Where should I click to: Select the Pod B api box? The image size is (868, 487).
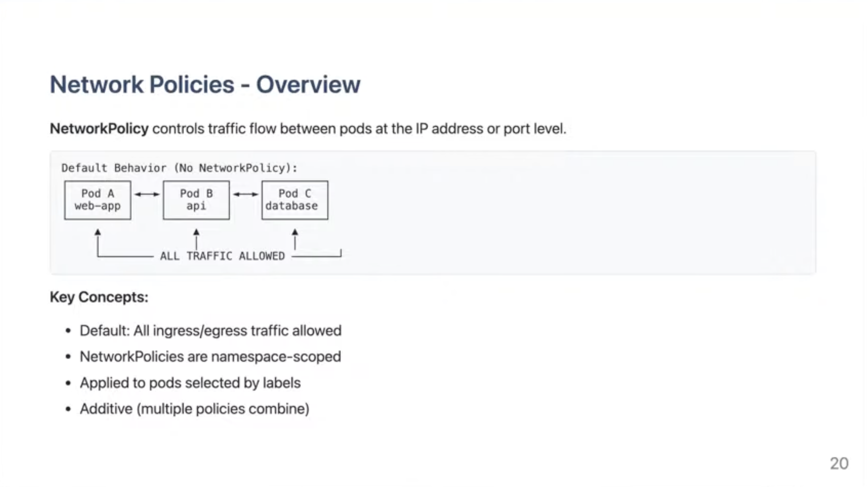tap(196, 200)
